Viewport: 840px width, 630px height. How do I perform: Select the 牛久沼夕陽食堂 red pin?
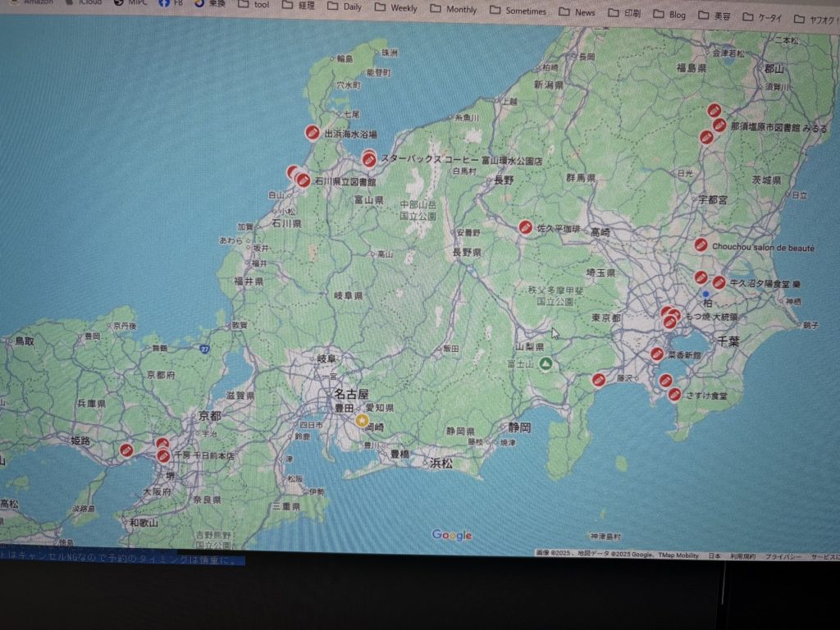tap(719, 282)
